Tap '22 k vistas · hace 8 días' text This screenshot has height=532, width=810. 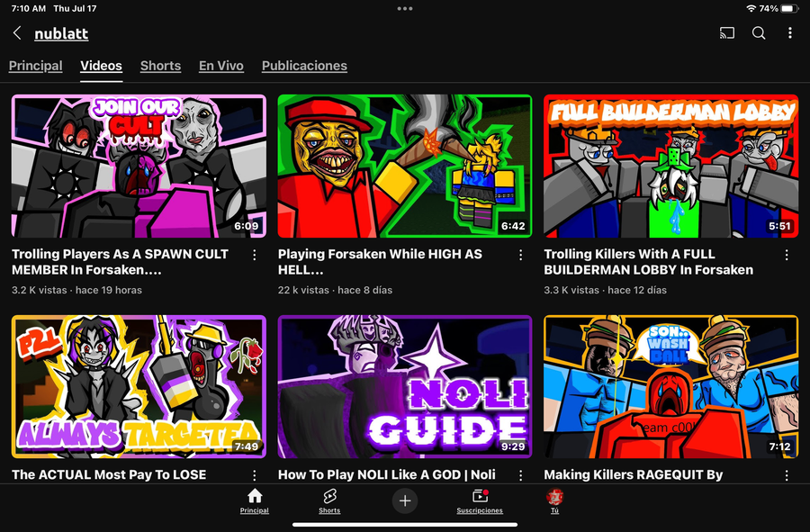pyautogui.click(x=336, y=290)
